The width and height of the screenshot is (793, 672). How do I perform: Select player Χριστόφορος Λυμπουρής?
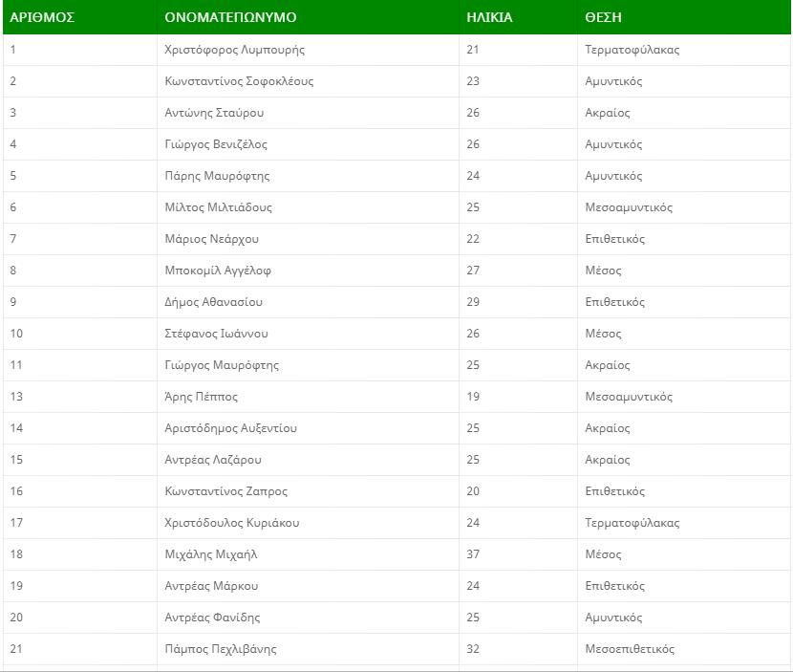(x=235, y=50)
